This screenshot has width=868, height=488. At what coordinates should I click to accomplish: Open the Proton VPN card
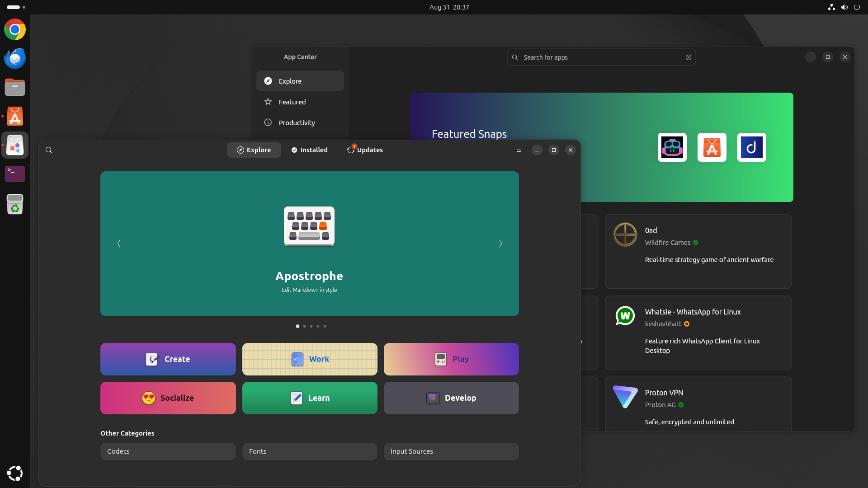pyautogui.click(x=698, y=404)
